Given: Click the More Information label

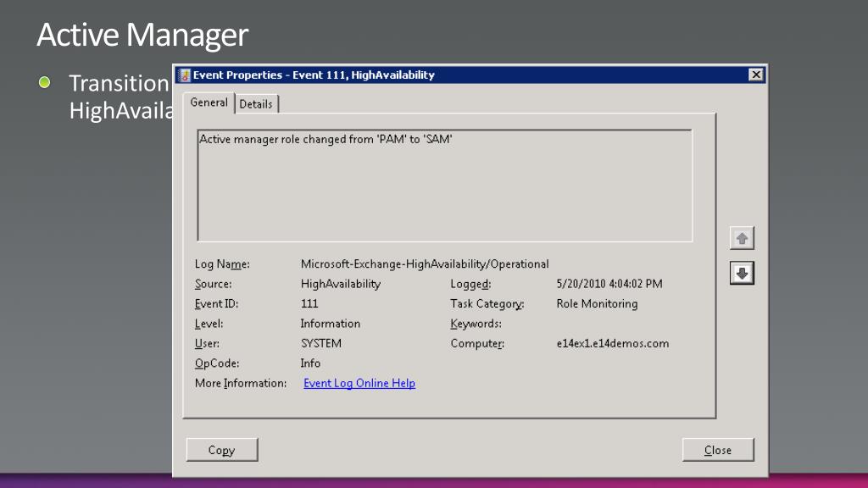Looking at the screenshot, I should coord(240,383).
